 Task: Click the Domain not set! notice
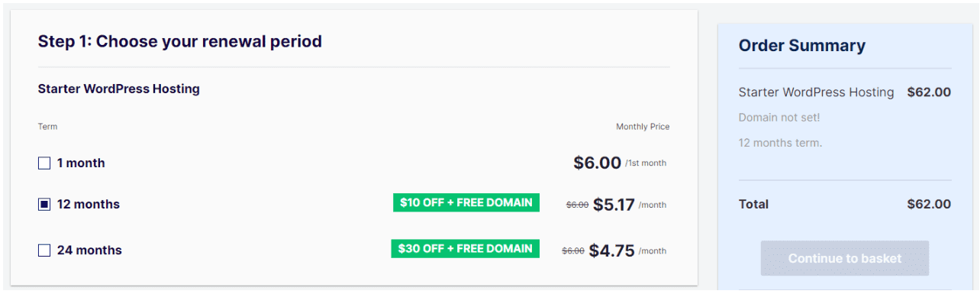pos(779,118)
